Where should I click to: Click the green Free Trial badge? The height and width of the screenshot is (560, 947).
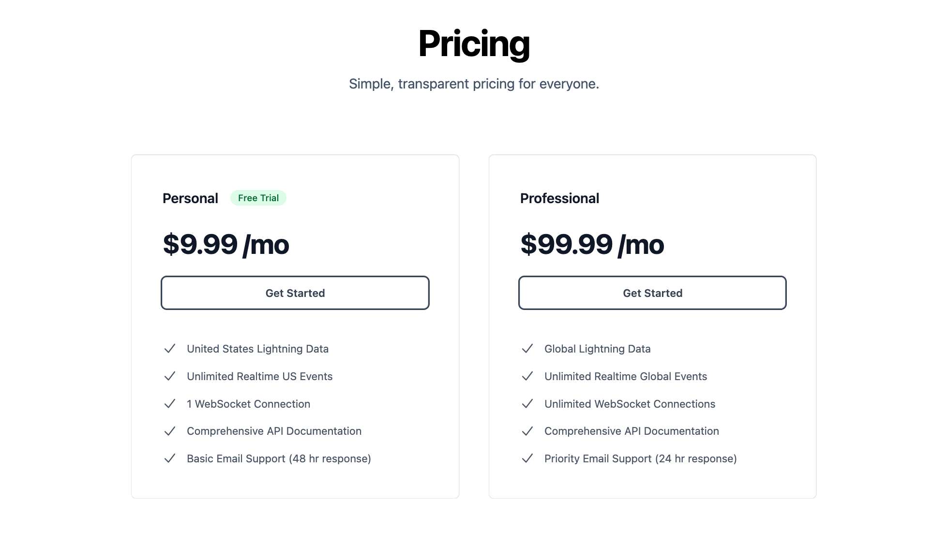click(x=258, y=198)
